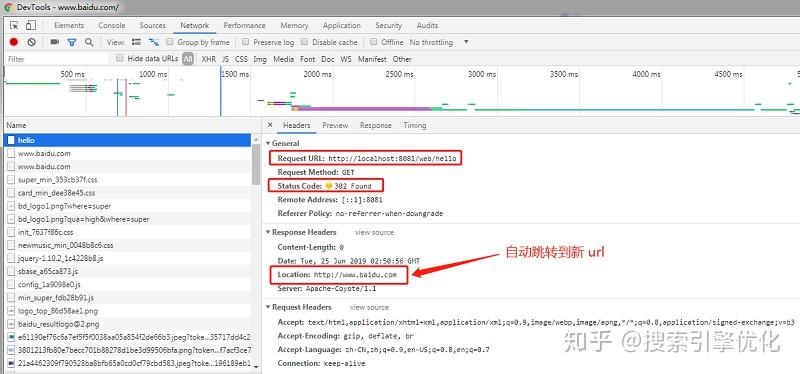800x374 pixels.
Task: Switch to large request rows view
Action: (136, 42)
